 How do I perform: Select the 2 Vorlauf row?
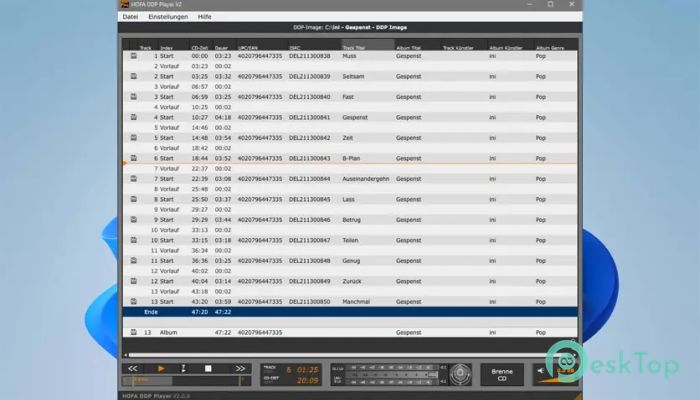pyautogui.click(x=350, y=66)
